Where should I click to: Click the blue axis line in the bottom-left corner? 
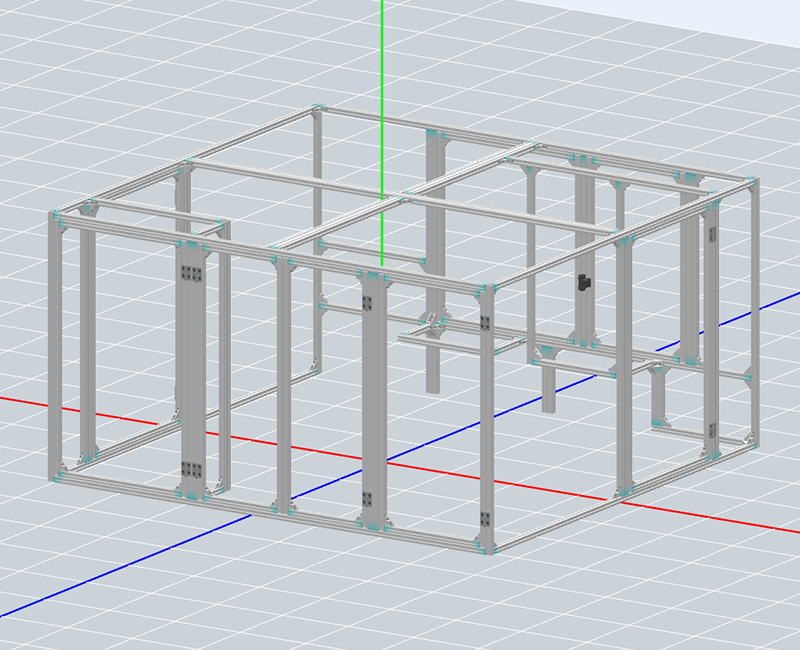click(60, 589)
